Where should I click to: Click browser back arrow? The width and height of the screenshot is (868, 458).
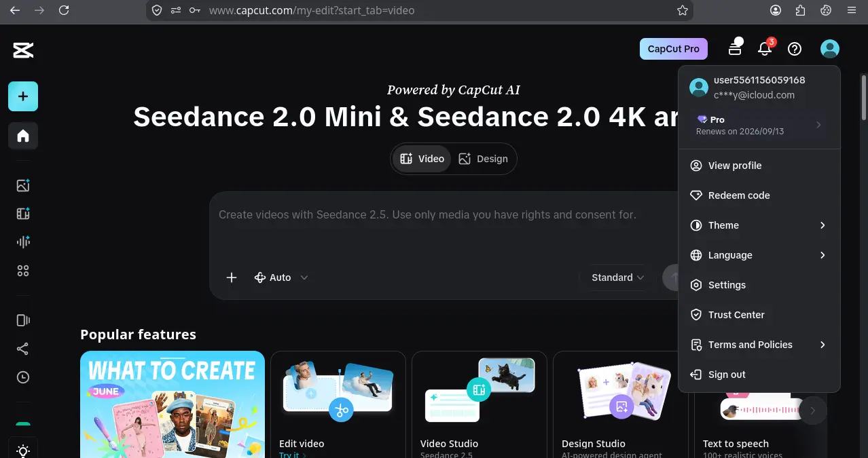click(15, 10)
